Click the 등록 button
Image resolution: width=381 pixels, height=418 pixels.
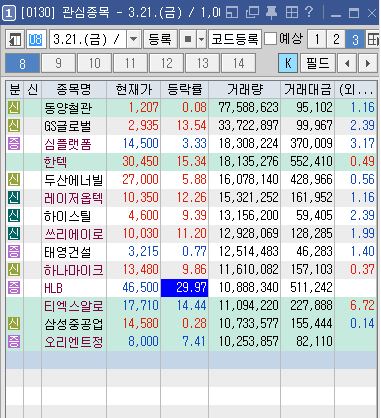click(160, 39)
